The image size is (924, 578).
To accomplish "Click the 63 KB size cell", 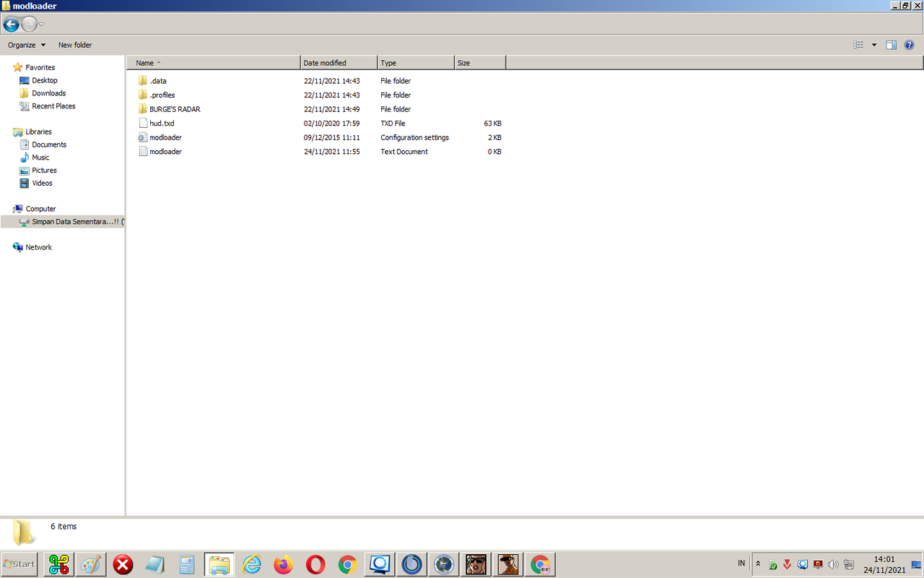I will [x=492, y=124].
